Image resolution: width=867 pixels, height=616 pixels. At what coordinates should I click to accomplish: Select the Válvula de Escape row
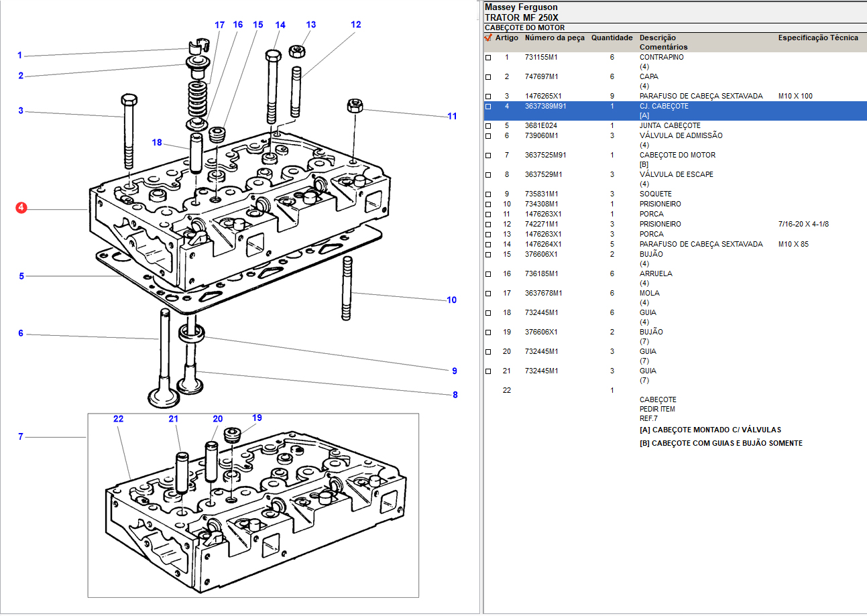[676, 175]
